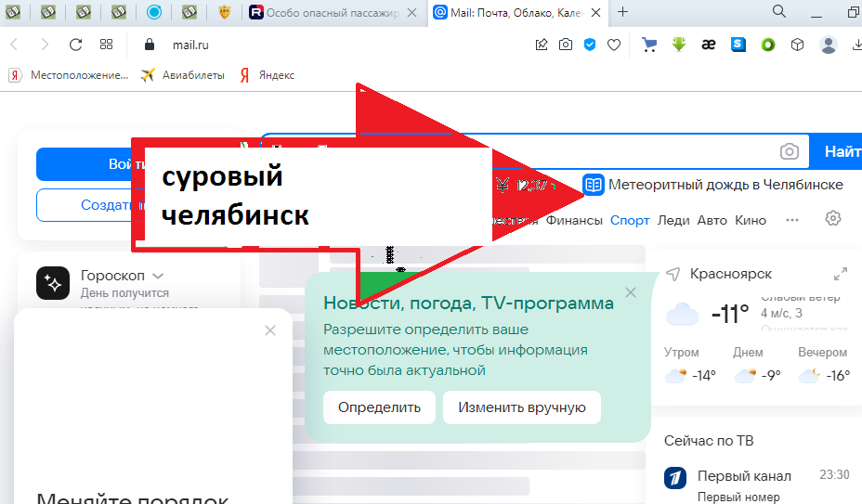
Task: Open the Кино section
Action: coord(751,220)
